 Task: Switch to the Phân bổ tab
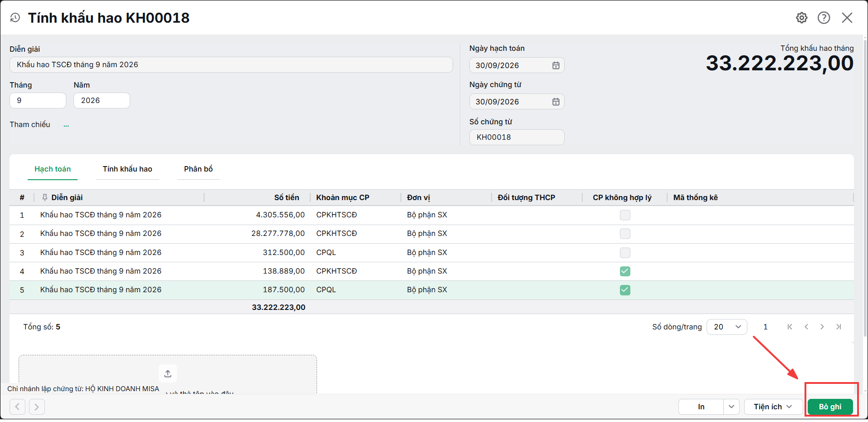[x=198, y=169]
